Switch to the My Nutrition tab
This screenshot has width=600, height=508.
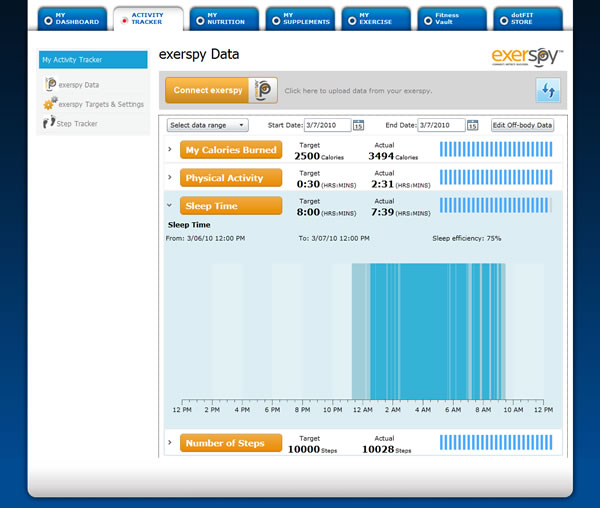(222, 18)
